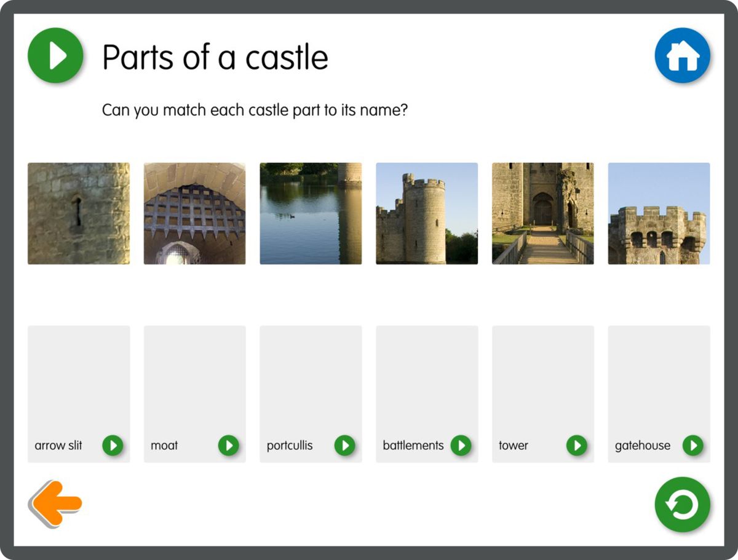Image resolution: width=738 pixels, height=560 pixels.
Task: Select the round tower photo
Action: click(x=427, y=213)
